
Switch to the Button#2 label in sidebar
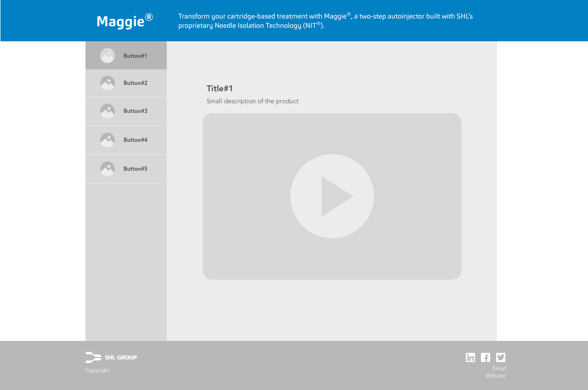click(136, 83)
